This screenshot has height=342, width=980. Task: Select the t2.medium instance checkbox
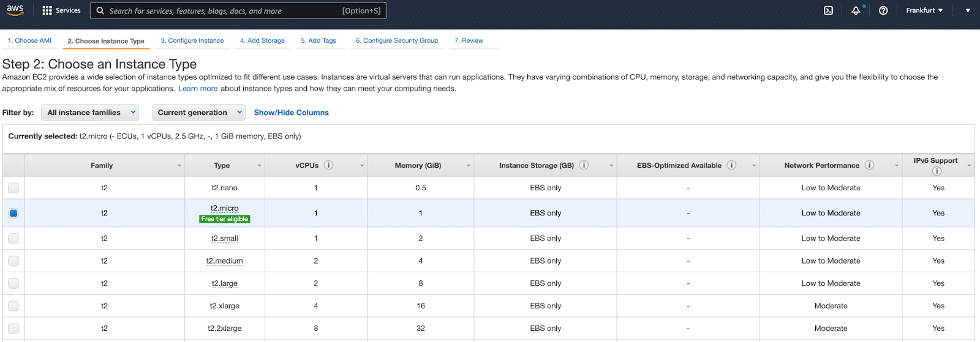click(13, 261)
